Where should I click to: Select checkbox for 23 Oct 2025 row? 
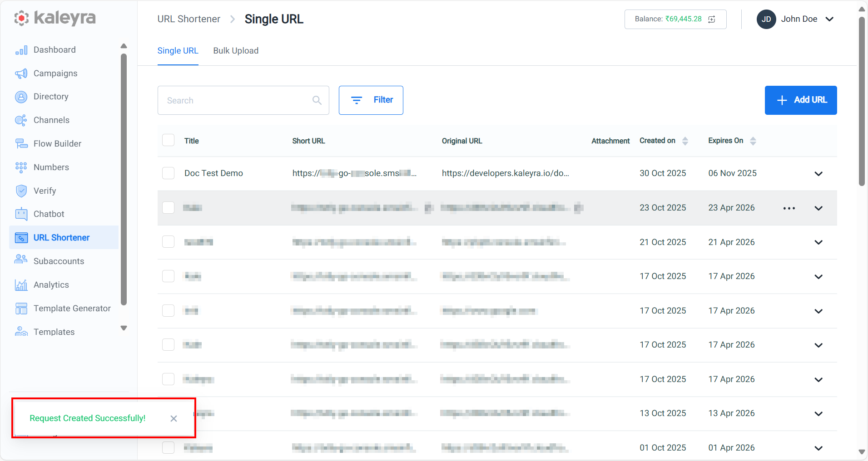point(169,208)
